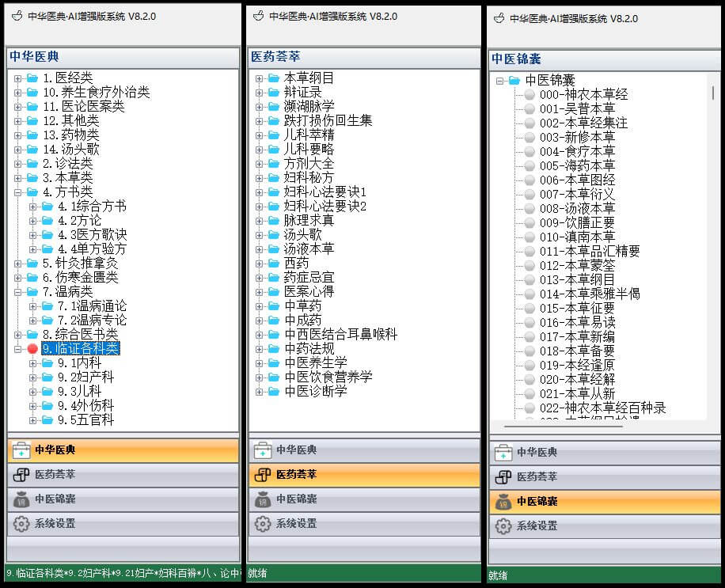Collapse the 4.方书类 tree node
The width and height of the screenshot is (725, 588).
tap(17, 192)
